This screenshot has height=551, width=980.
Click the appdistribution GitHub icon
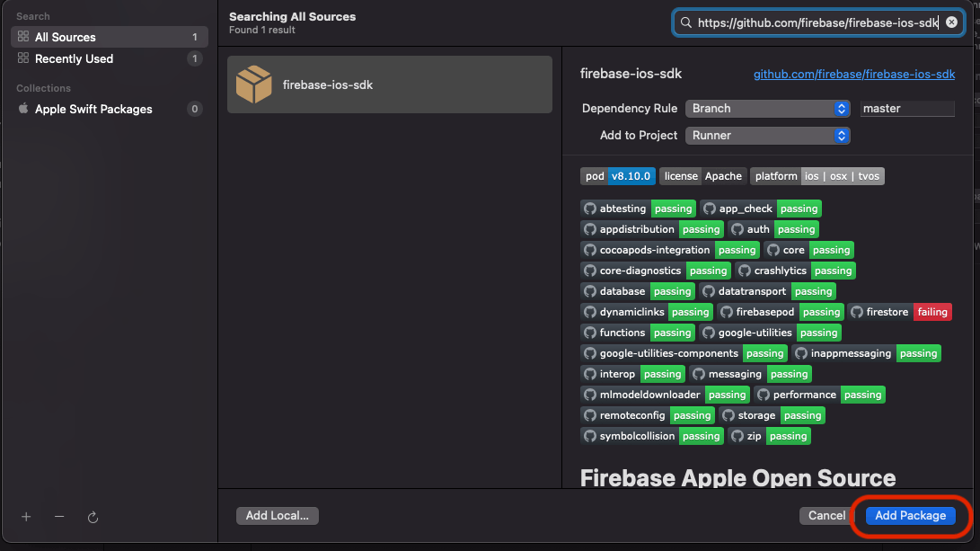click(x=590, y=229)
